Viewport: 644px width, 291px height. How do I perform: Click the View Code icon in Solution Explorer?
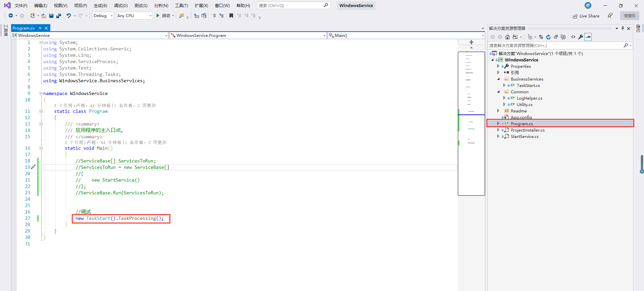pos(573,37)
